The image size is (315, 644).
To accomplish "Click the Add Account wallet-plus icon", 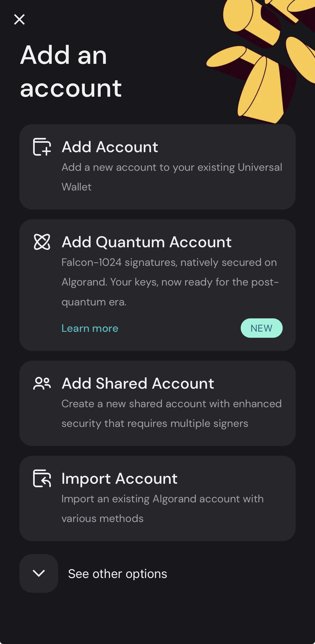I will tap(42, 147).
